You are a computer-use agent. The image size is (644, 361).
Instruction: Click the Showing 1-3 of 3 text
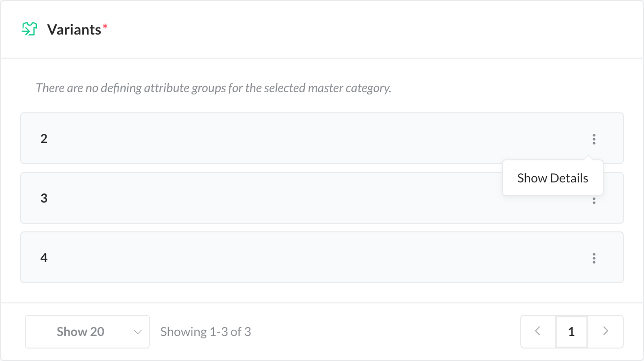(x=205, y=332)
